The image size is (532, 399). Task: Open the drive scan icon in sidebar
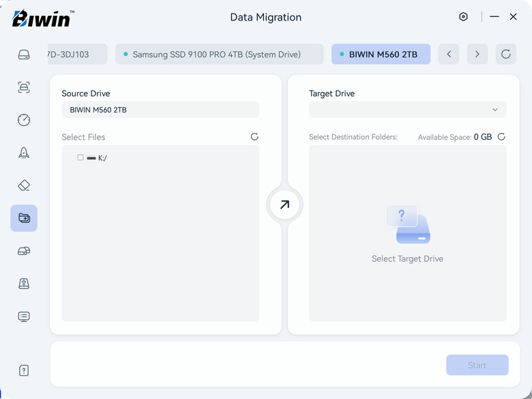click(24, 87)
